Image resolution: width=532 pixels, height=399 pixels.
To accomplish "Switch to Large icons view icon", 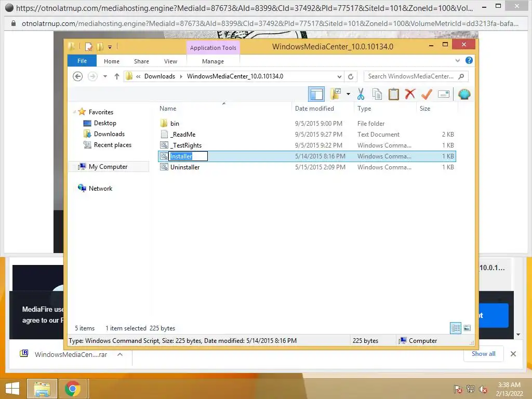I will 467,328.
